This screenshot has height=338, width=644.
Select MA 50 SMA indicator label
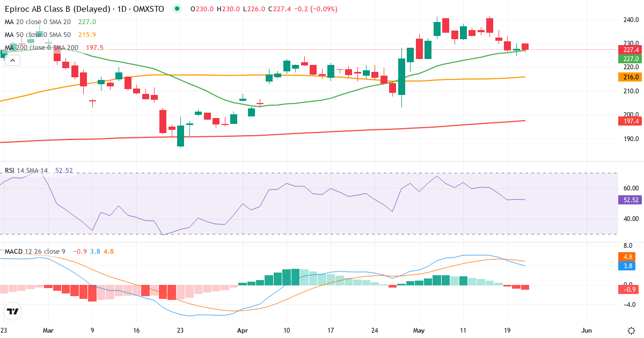(x=38, y=35)
